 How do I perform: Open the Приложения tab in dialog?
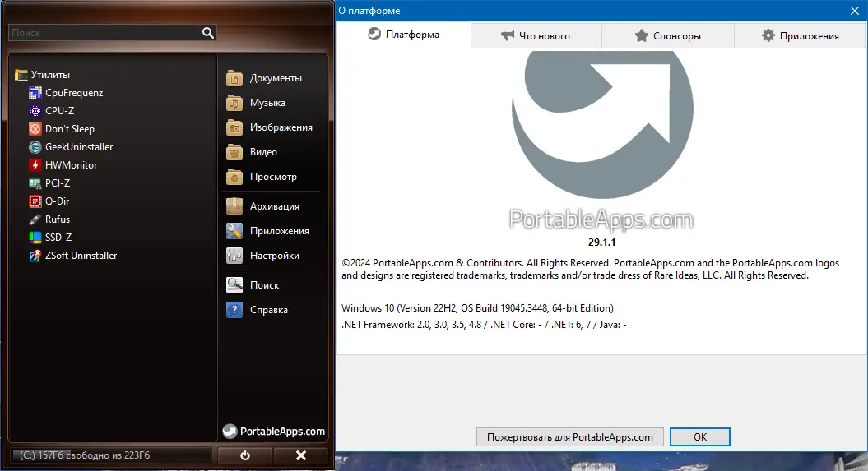point(800,36)
